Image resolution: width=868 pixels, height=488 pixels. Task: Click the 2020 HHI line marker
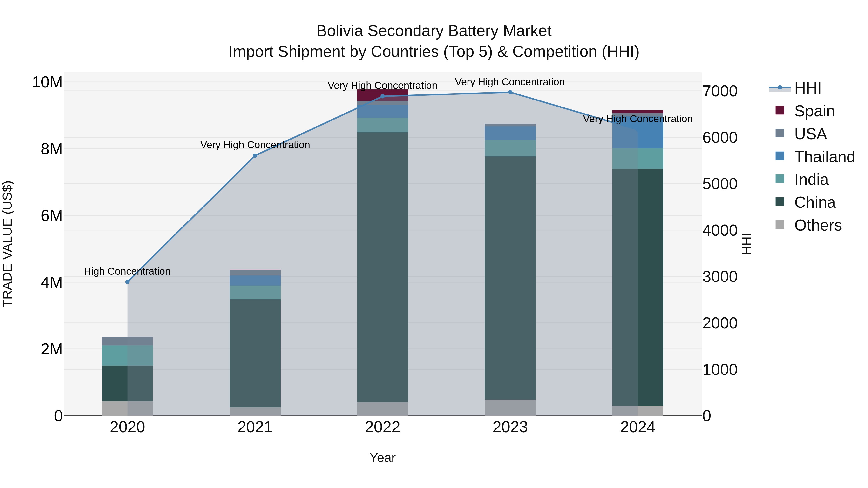tap(127, 282)
